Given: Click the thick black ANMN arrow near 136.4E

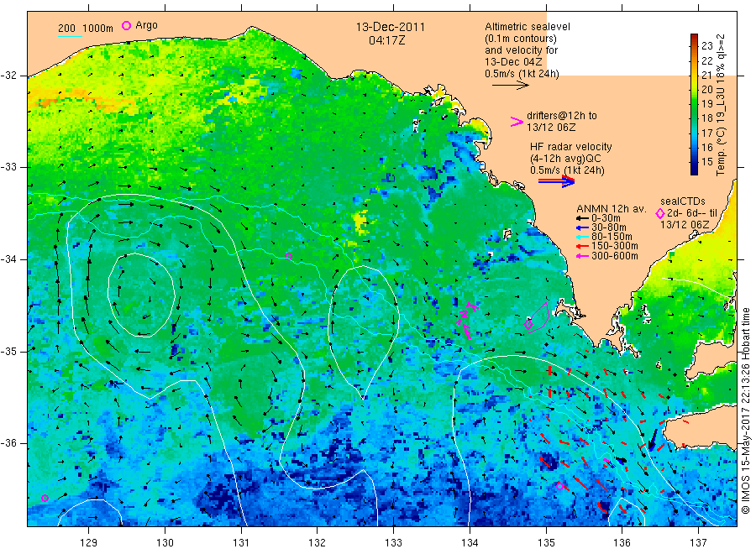Looking at the screenshot, I should 653,441.
